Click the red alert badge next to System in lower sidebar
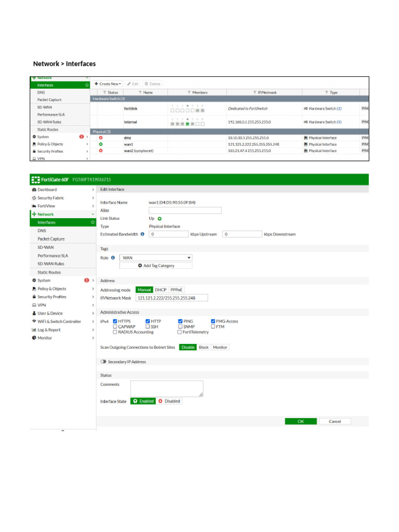Image resolution: width=399 pixels, height=532 pixels. [x=87, y=280]
